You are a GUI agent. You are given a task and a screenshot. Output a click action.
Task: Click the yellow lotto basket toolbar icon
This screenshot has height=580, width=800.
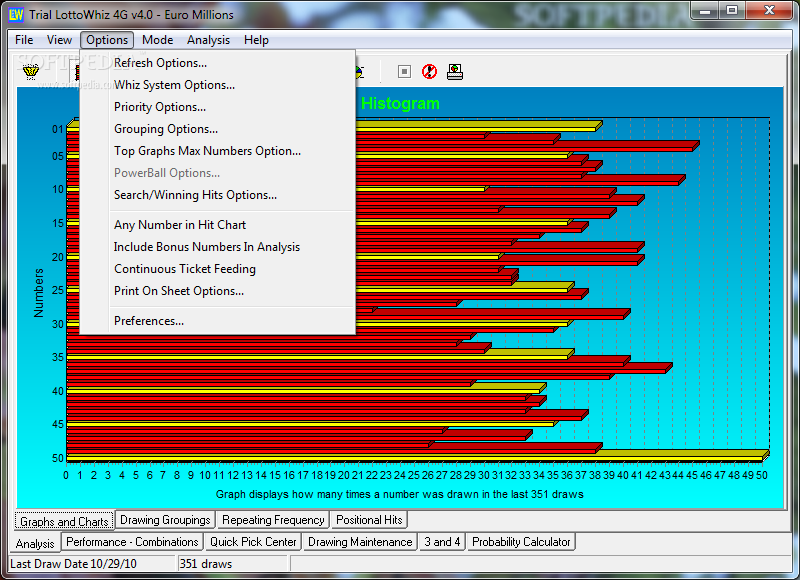(x=31, y=71)
